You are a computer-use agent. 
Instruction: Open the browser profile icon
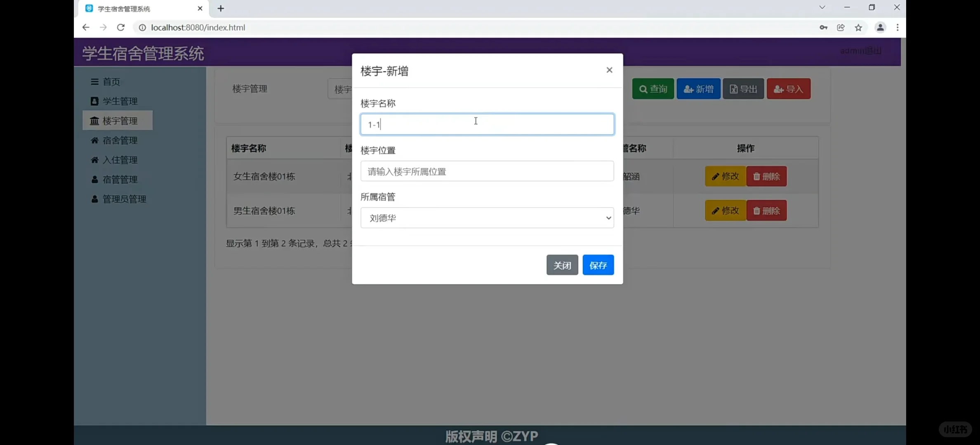pos(881,27)
